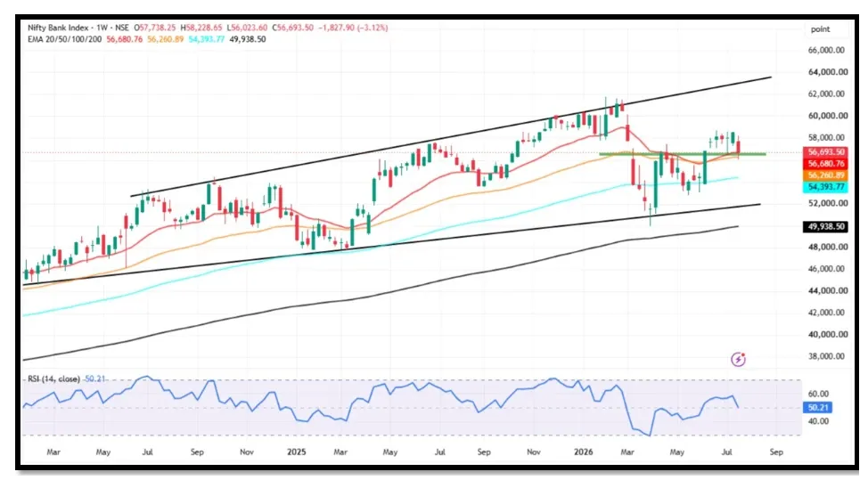This screenshot has height=488, width=868.
Task: Click the cyan 54,393.77 EMA price tag
Action: pos(825,187)
